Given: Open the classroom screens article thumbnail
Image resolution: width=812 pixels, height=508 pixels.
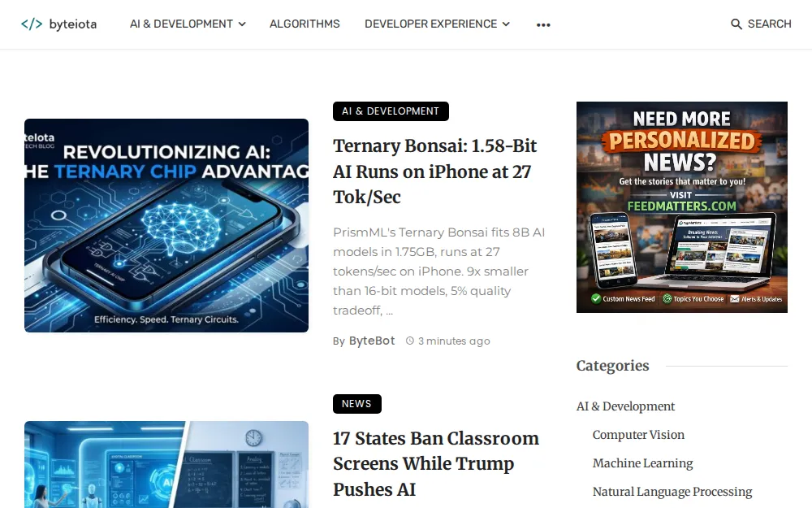Looking at the screenshot, I should 166,463.
